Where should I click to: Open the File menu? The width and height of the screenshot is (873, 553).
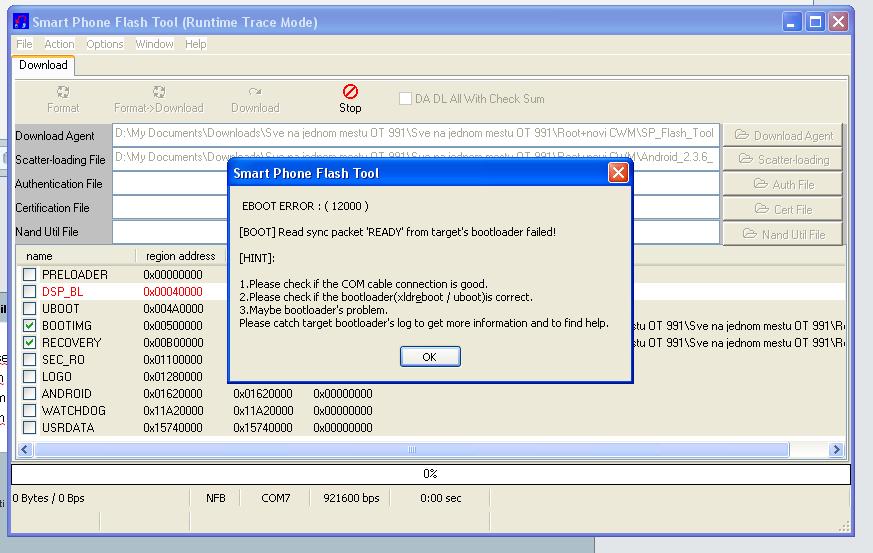click(x=24, y=44)
